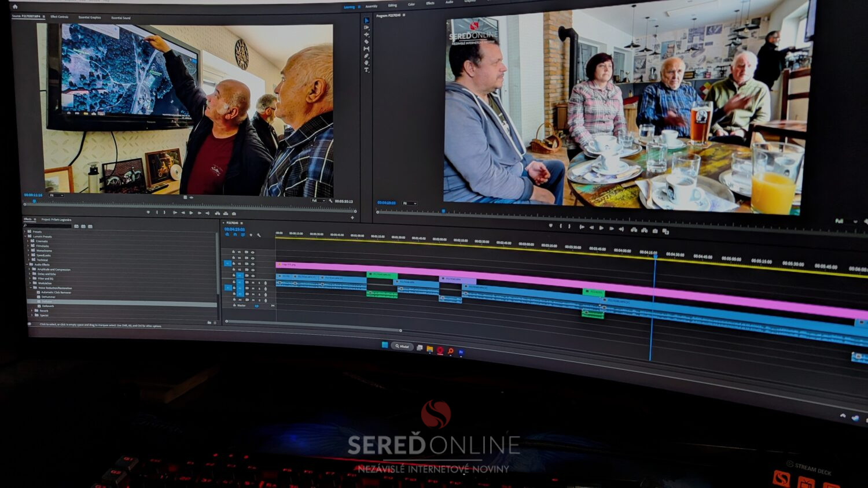
Task: Collapse the Noise Reduction/Restoration folder
Action: [31, 288]
